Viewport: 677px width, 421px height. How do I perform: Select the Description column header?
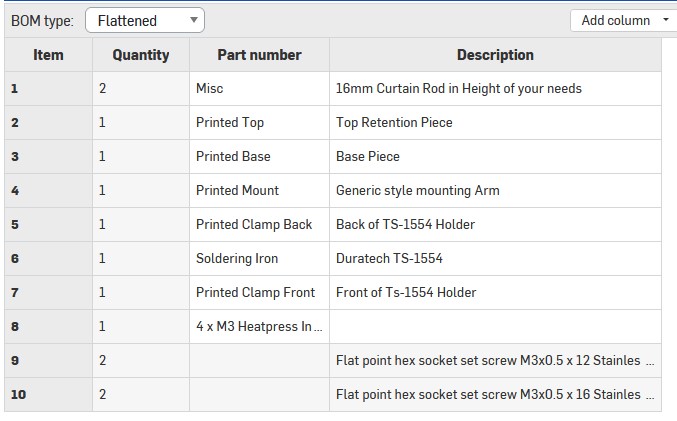tap(495, 55)
